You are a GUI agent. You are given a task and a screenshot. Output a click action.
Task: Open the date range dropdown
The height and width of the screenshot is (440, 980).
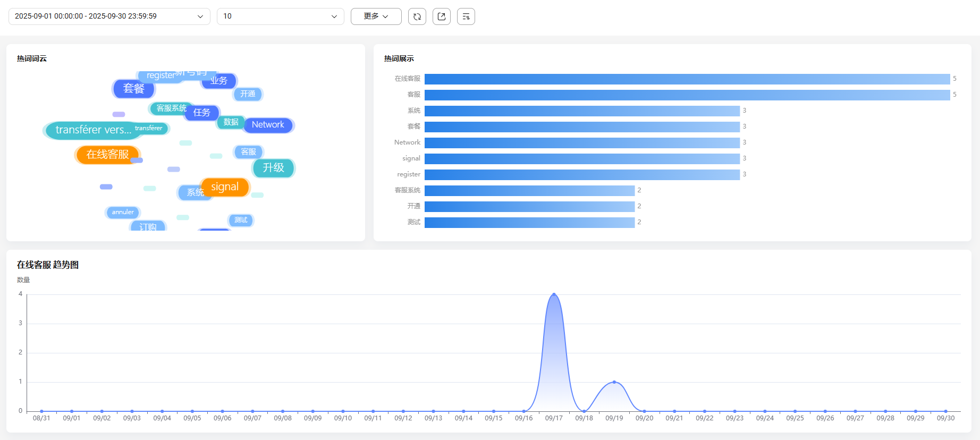coord(109,16)
